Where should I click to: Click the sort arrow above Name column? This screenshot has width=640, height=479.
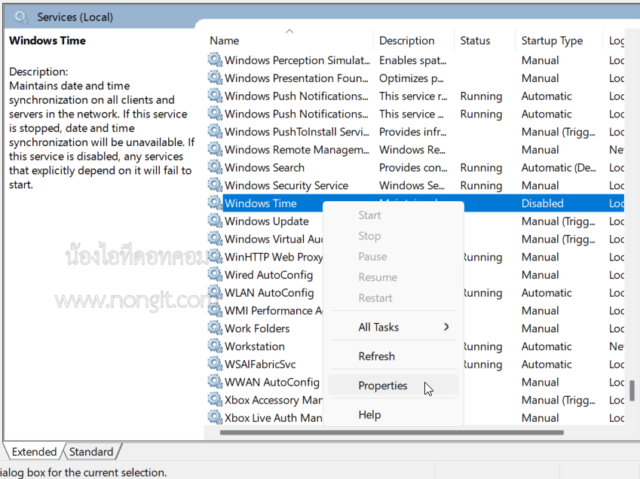[x=289, y=31]
